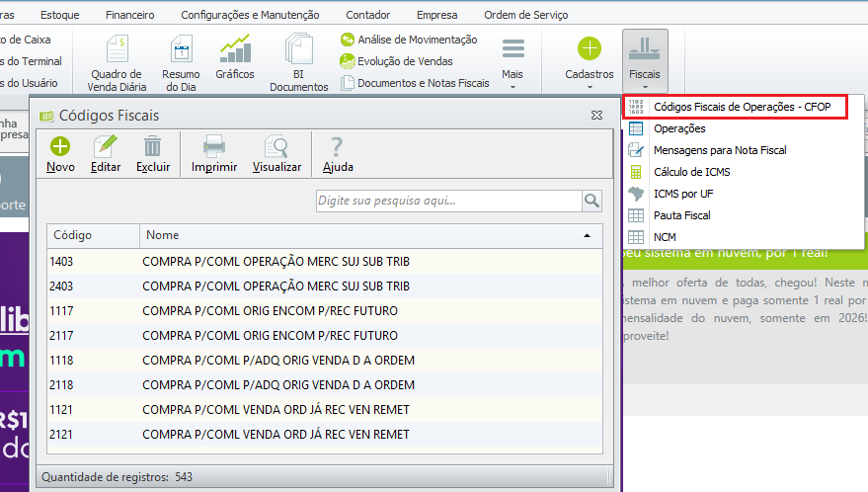This screenshot has height=492, width=868.
Task: Click Excluir trash icon
Action: [x=153, y=154]
